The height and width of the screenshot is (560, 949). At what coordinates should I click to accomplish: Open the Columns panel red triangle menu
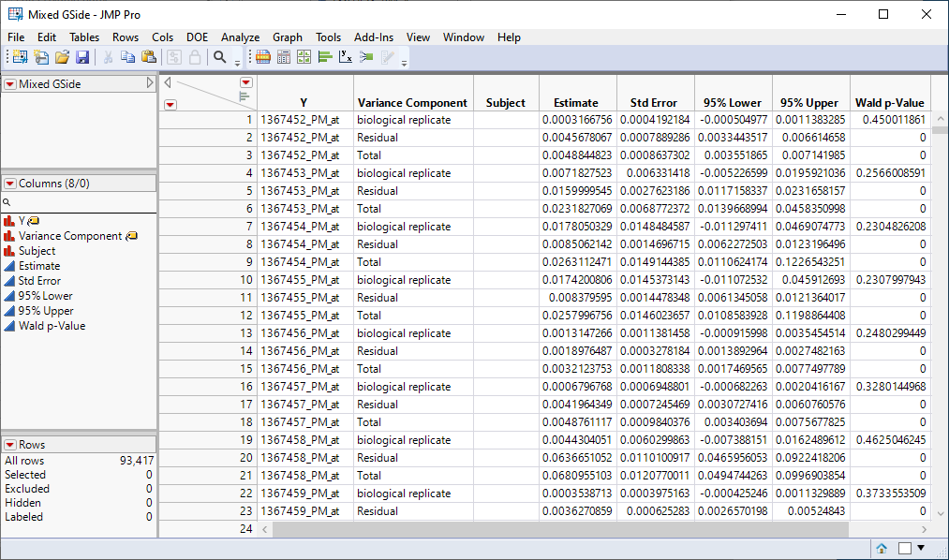coord(9,184)
